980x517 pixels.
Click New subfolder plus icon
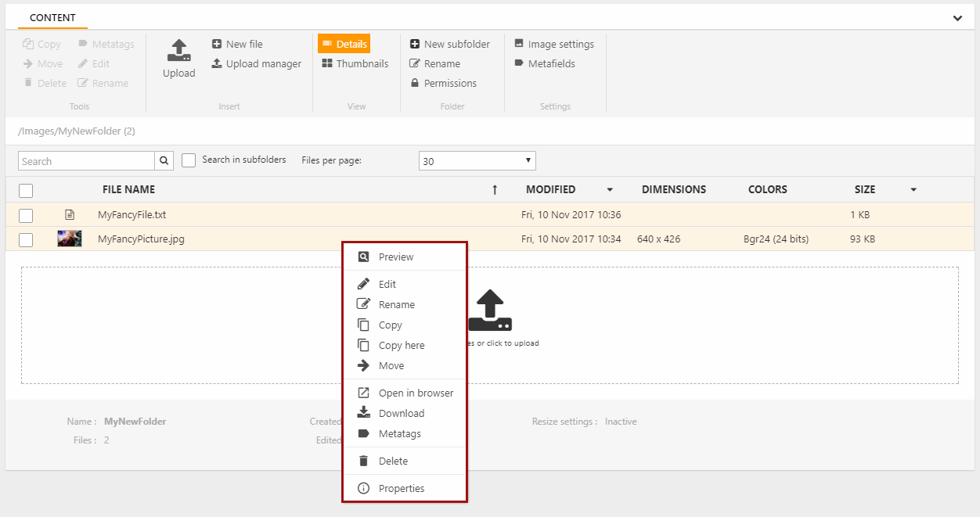tap(415, 44)
